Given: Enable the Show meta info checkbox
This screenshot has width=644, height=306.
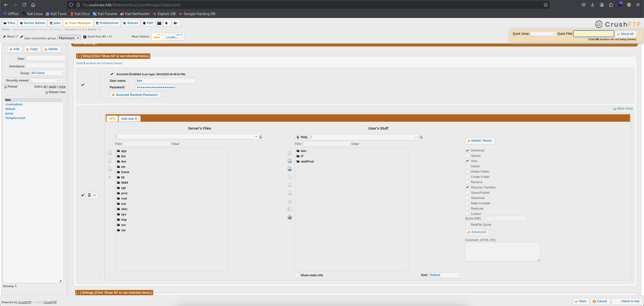Looking at the screenshot, I should (x=297, y=275).
